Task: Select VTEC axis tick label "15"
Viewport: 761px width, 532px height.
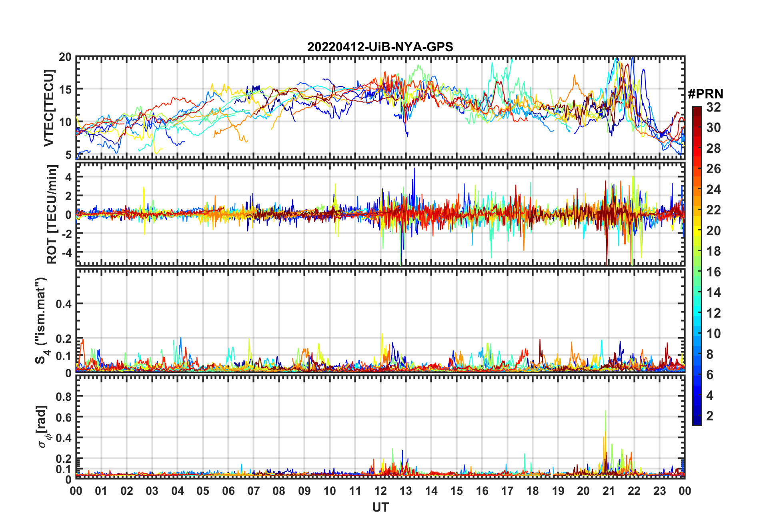Action: click(66, 90)
